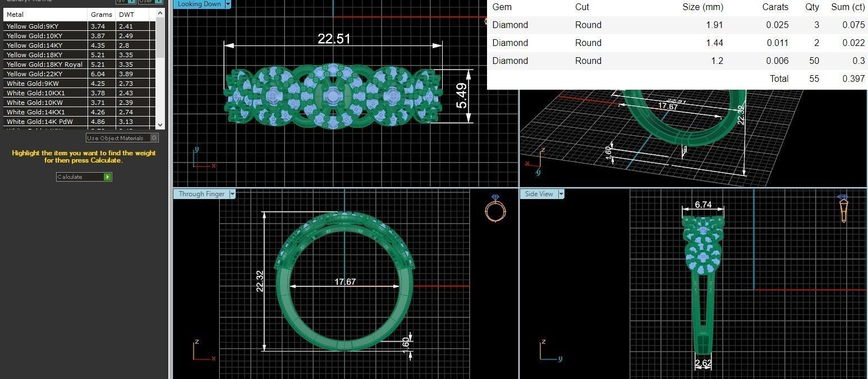This screenshot has height=379, width=868.
Task: Click the 0.006 carats cell
Action: point(777,61)
